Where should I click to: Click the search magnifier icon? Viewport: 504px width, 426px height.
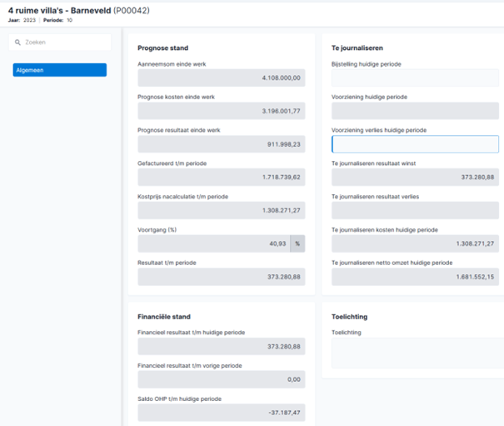[x=17, y=43]
